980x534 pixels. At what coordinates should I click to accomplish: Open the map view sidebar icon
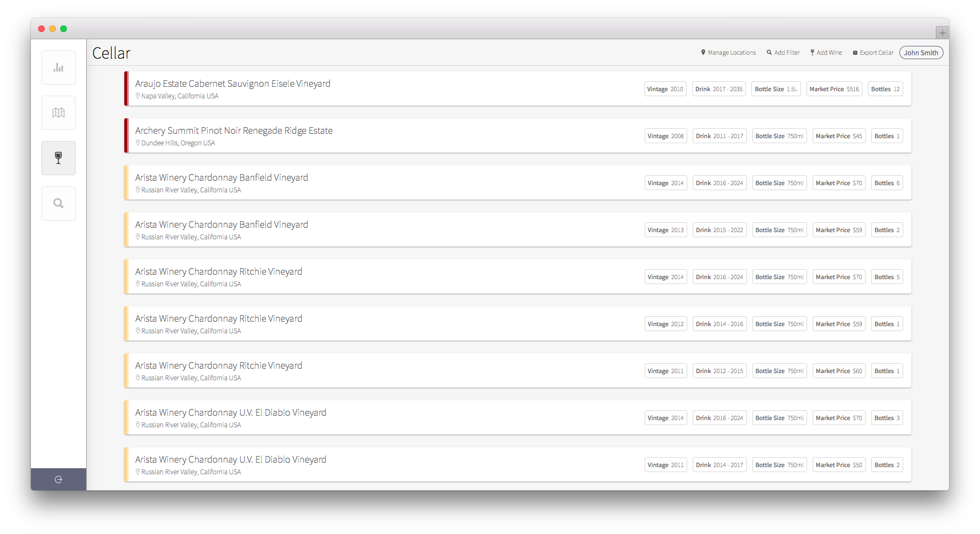pos(59,113)
